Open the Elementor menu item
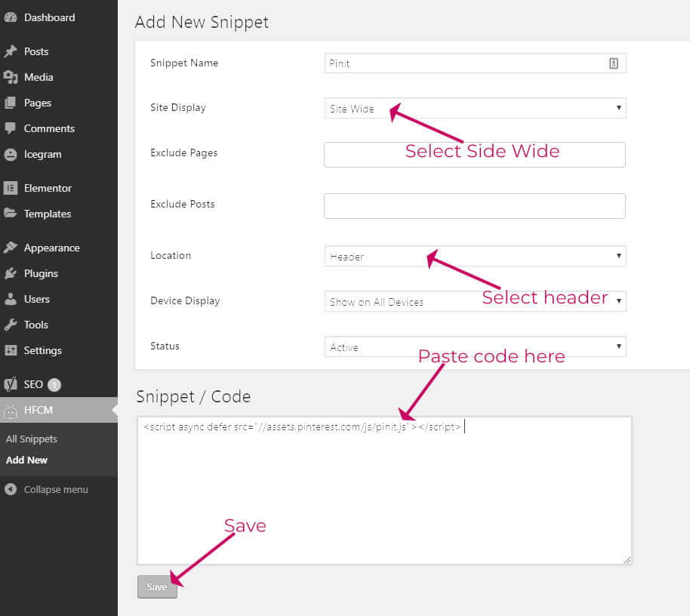 tap(59, 188)
